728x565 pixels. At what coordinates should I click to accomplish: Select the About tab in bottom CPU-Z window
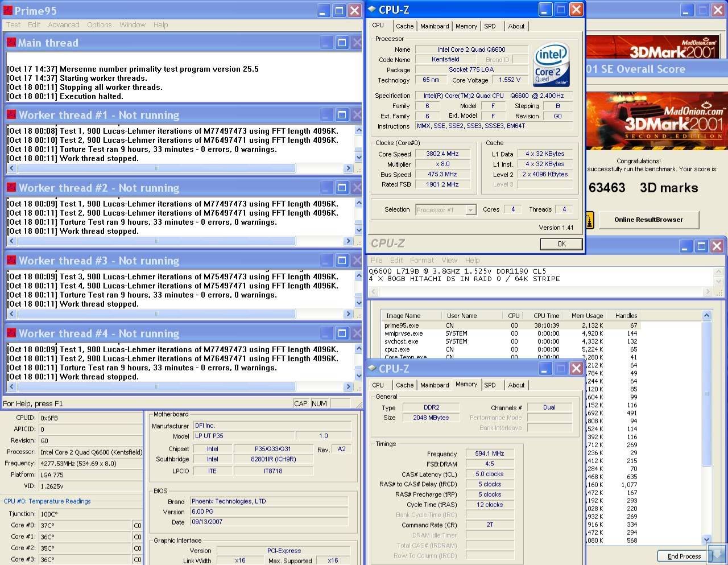pos(516,385)
